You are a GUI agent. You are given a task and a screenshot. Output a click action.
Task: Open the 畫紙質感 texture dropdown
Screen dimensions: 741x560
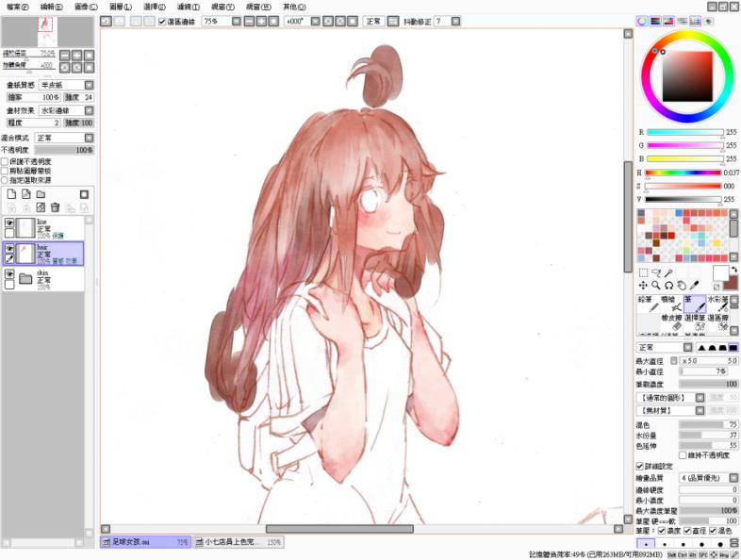click(x=89, y=85)
